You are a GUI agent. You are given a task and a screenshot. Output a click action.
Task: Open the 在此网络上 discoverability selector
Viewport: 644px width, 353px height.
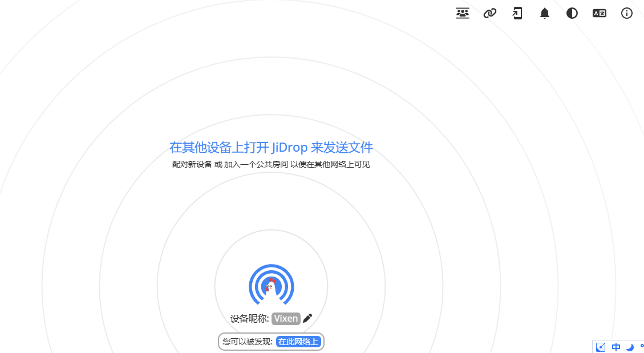click(298, 342)
